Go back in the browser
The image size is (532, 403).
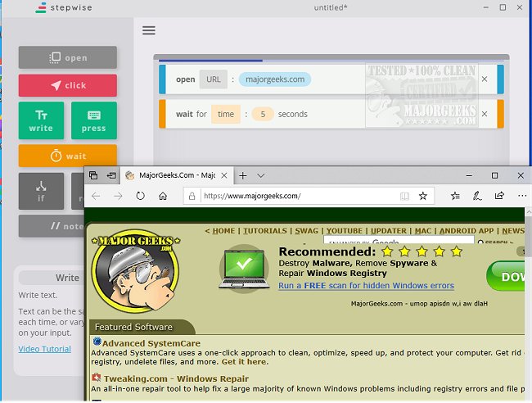96,196
